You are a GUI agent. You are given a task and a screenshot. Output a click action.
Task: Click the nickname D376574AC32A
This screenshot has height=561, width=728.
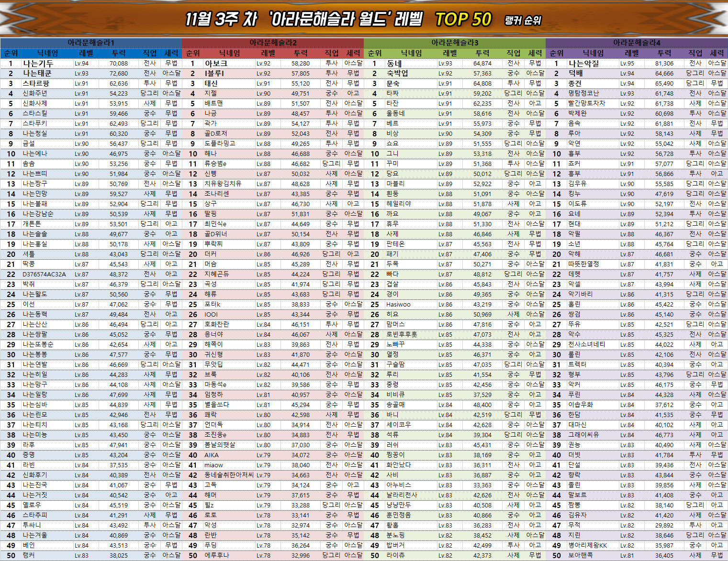click(44, 275)
